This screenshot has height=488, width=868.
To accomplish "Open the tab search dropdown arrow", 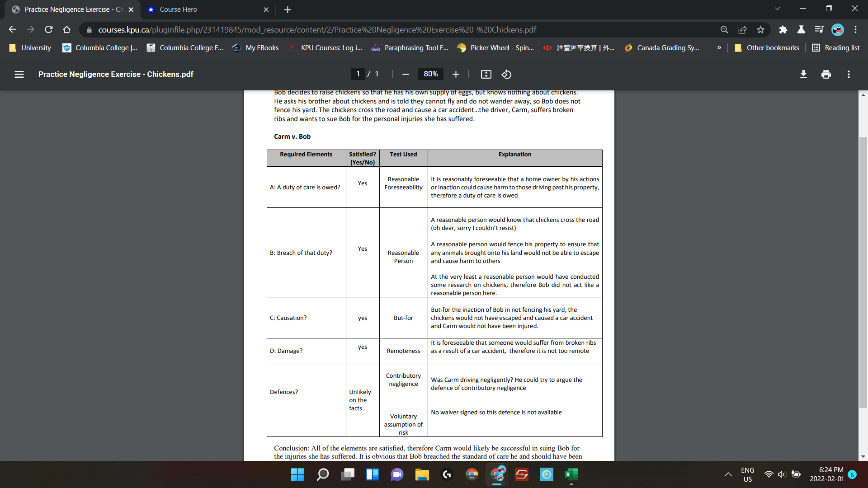I will pos(777,8).
